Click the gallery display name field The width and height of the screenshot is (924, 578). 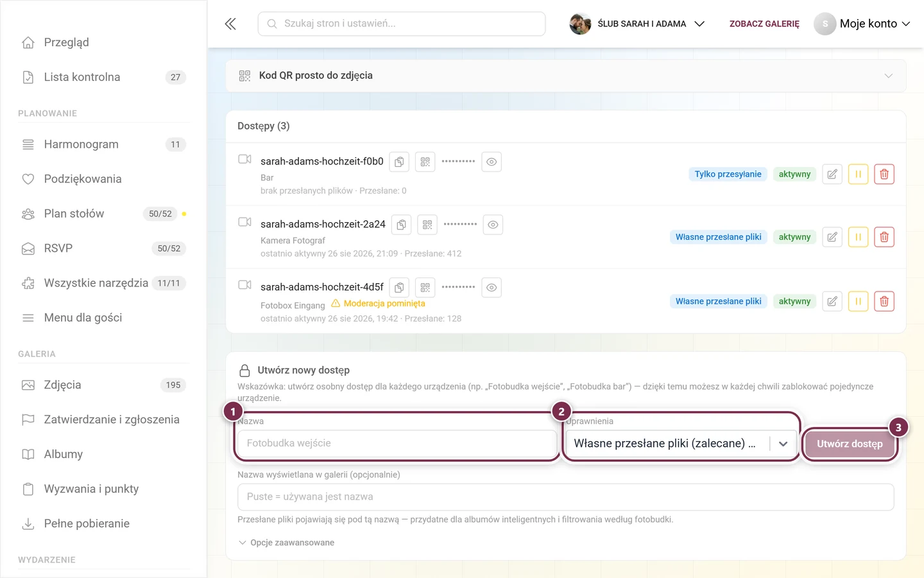click(566, 497)
